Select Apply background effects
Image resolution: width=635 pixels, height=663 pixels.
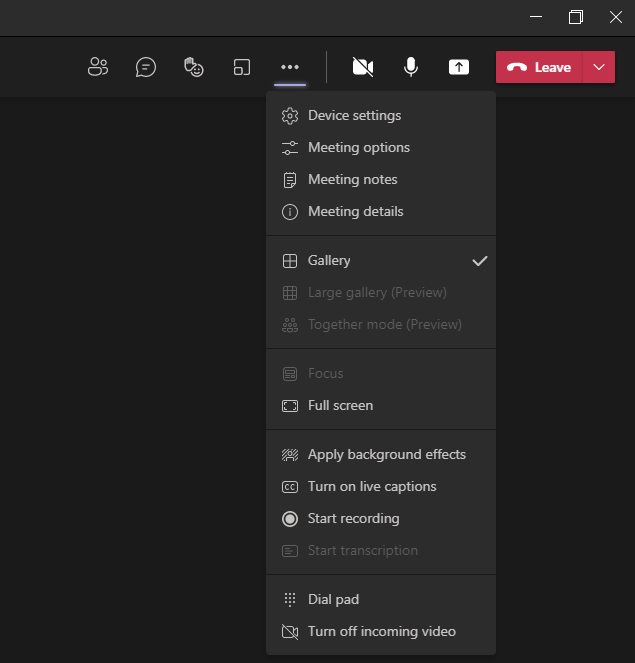tap(386, 455)
